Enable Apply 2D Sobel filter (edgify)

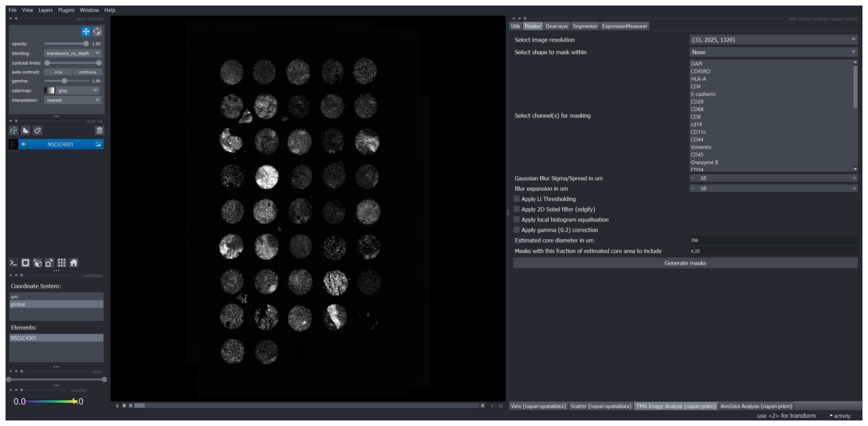pos(516,209)
